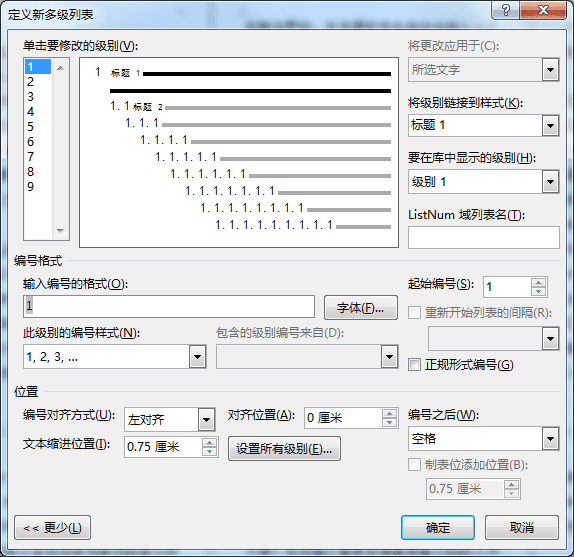Decrease 制表位添加位置 with down arrow

[x=511, y=493]
